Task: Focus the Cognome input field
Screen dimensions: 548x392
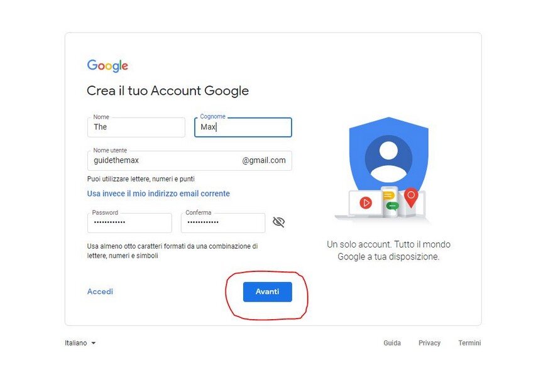Action: click(243, 127)
